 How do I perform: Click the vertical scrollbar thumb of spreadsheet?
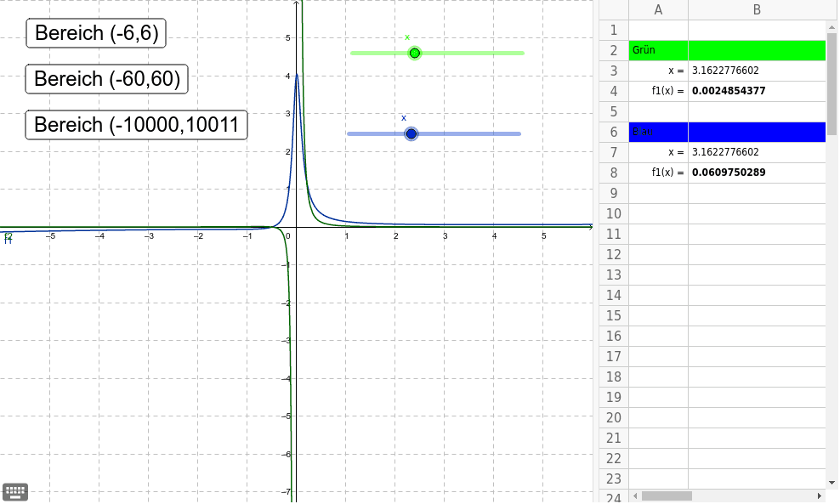(832, 84)
